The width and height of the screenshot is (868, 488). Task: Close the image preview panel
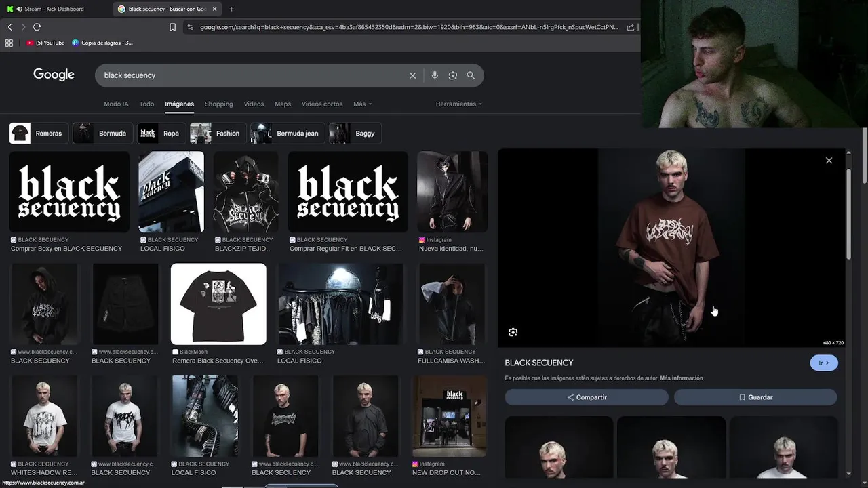click(829, 161)
